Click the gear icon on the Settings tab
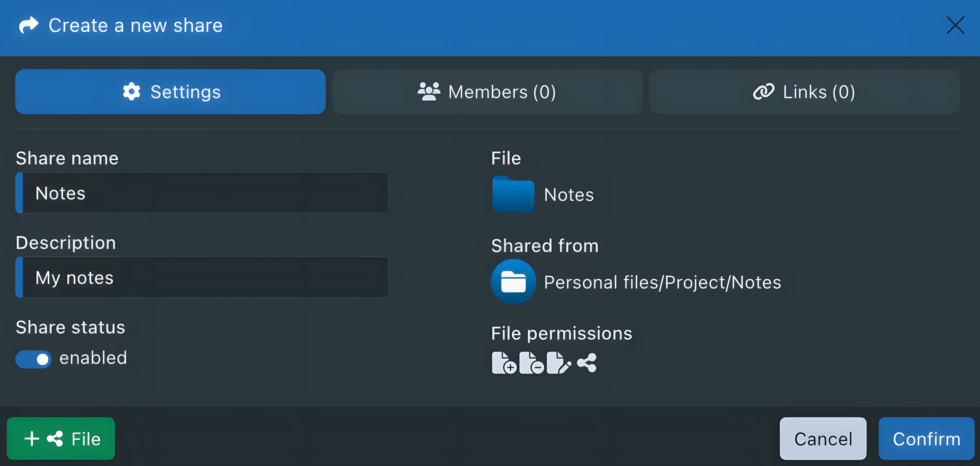 131,91
